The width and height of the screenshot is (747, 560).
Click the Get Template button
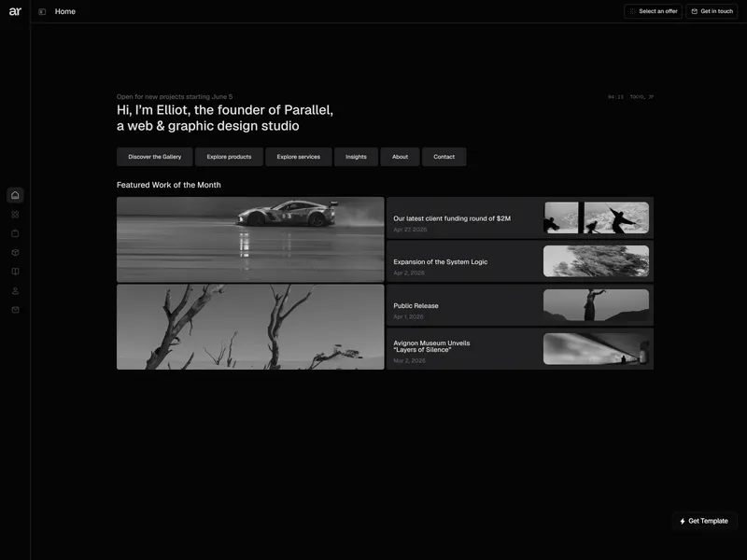(705, 521)
